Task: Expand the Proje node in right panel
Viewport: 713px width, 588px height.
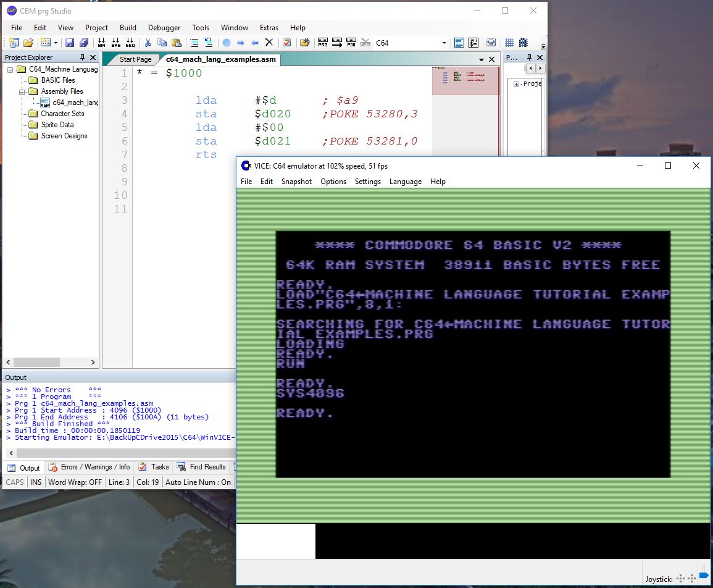Action: tap(517, 84)
